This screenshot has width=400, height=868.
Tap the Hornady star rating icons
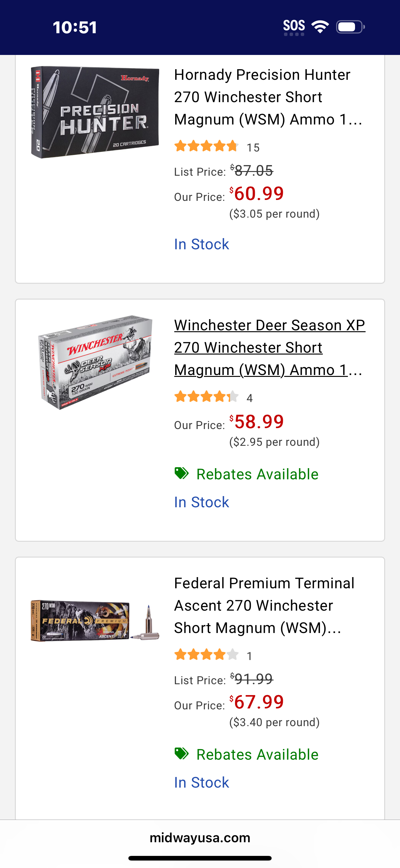[x=207, y=147]
